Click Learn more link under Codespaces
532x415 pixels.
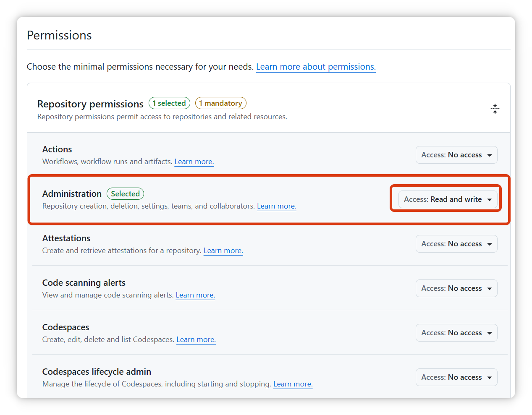coord(196,339)
